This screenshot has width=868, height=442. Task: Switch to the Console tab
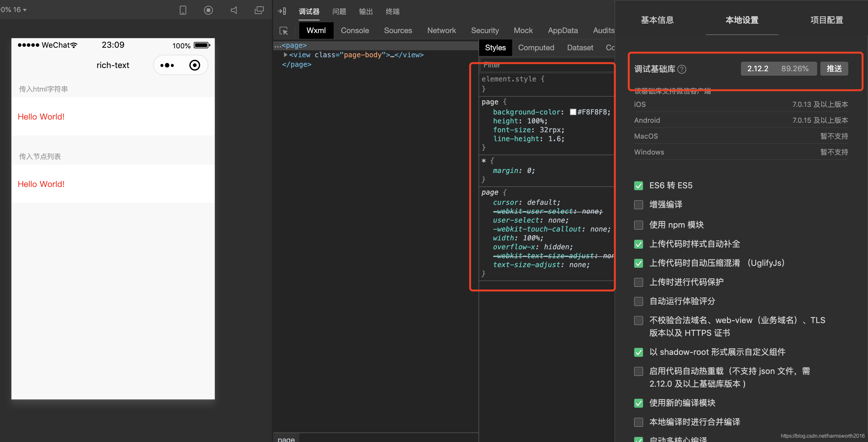click(x=355, y=30)
